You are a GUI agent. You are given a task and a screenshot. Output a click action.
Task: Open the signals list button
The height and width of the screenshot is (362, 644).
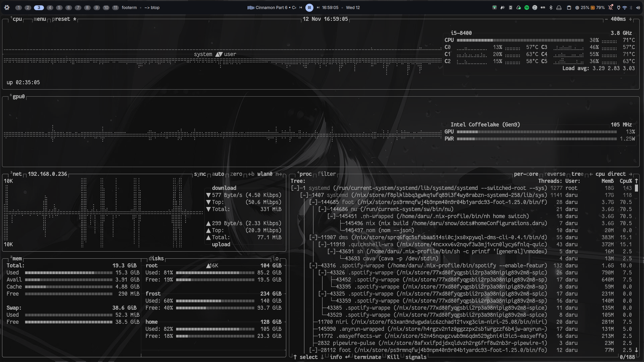click(x=415, y=357)
